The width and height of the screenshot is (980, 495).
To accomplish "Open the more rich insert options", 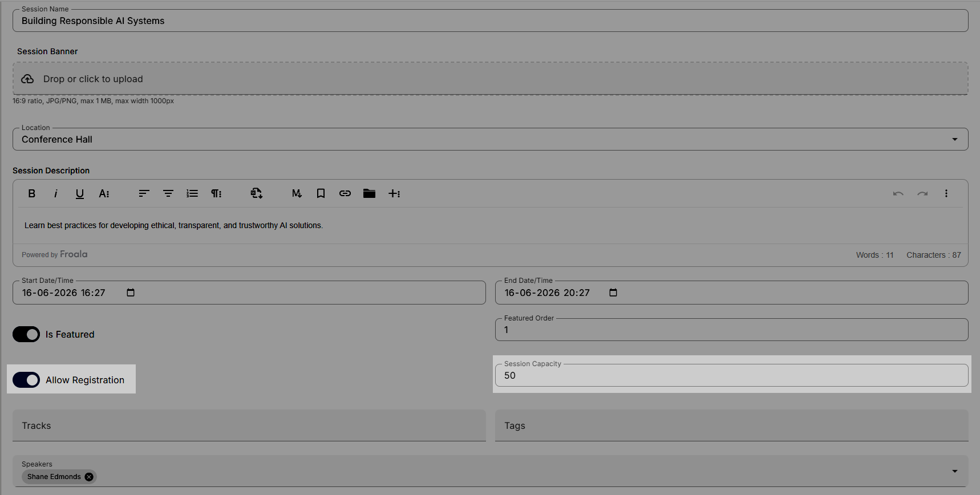I will point(394,194).
